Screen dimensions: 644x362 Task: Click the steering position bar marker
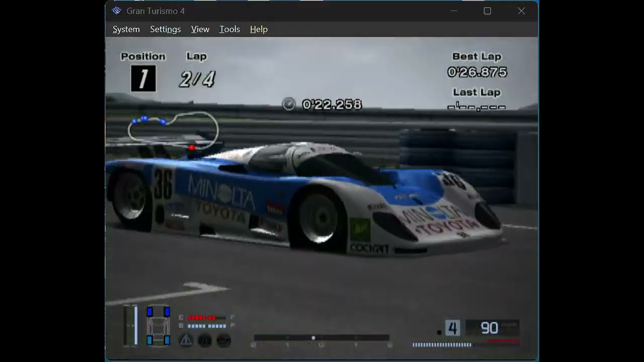[313, 338]
